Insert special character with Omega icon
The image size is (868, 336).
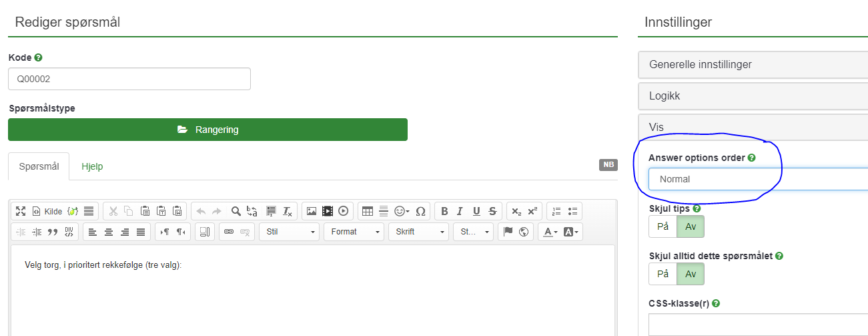(x=421, y=211)
